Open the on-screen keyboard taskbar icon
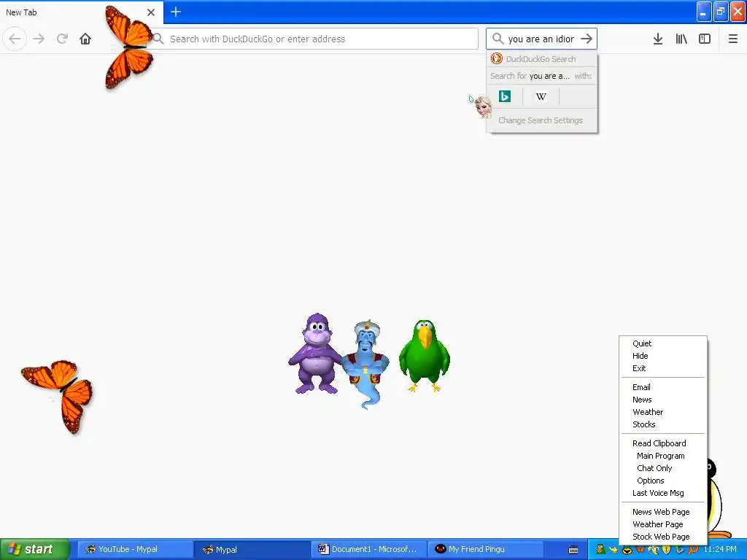Image resolution: width=747 pixels, height=560 pixels. click(x=573, y=550)
